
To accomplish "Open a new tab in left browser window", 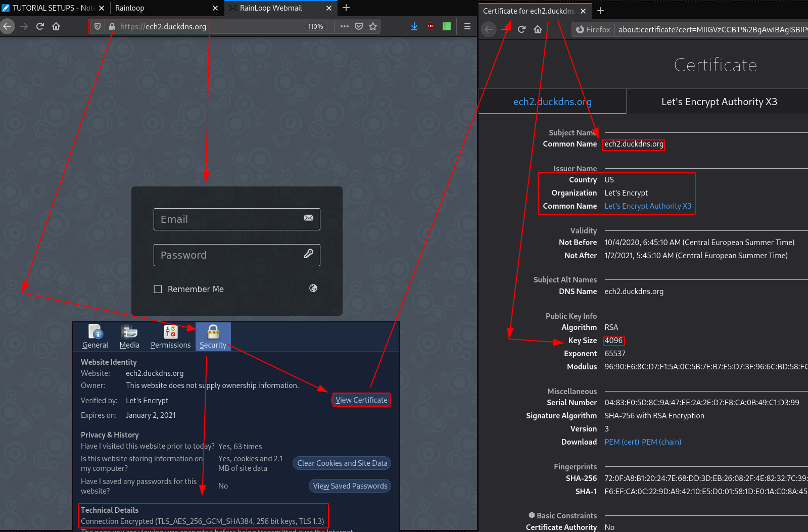I will pyautogui.click(x=346, y=8).
